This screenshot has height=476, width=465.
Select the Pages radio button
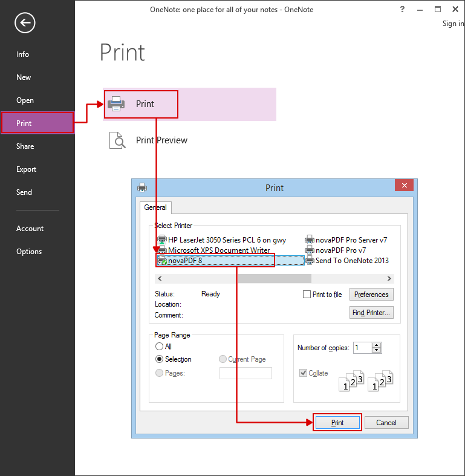click(x=159, y=373)
